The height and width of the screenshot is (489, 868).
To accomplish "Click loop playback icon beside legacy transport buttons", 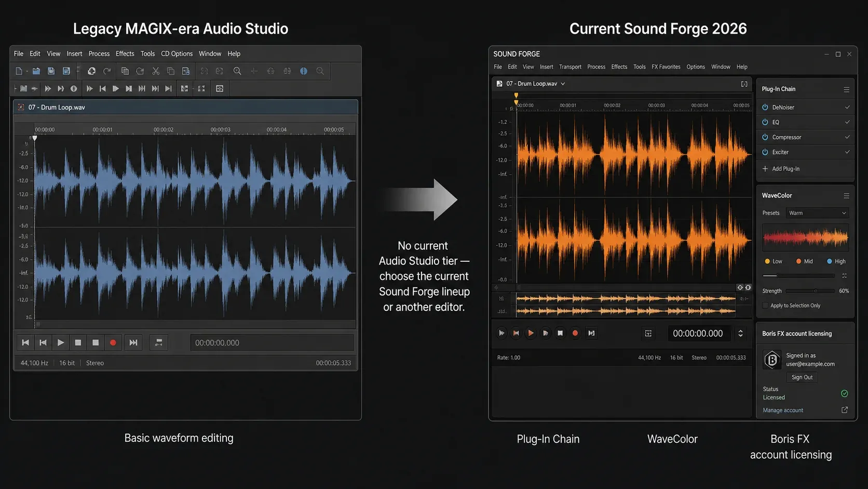I will (159, 342).
